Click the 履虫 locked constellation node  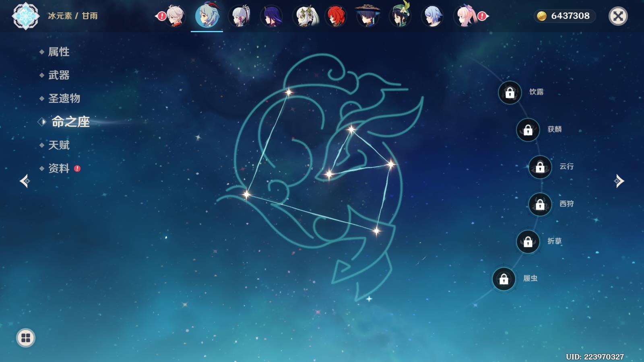[504, 279]
